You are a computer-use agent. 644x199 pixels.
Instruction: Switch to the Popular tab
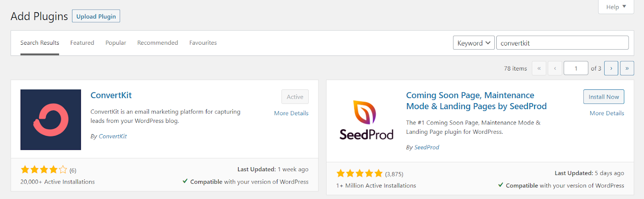(116, 43)
